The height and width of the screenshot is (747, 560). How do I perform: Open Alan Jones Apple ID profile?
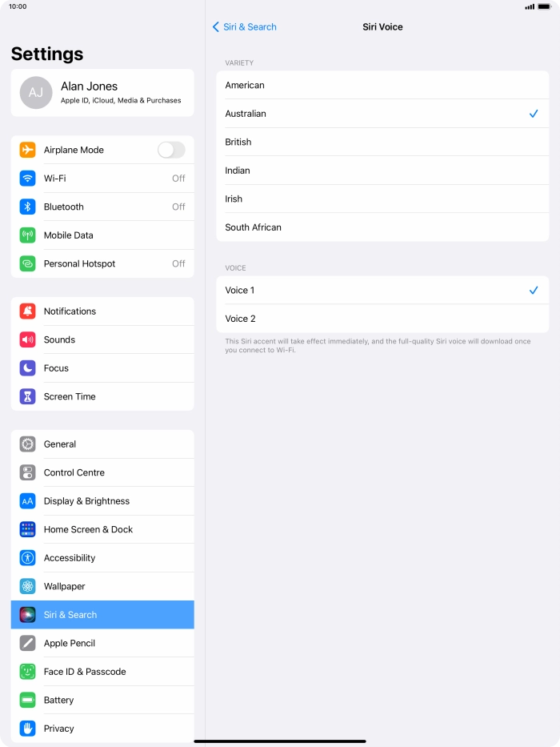pos(102,93)
